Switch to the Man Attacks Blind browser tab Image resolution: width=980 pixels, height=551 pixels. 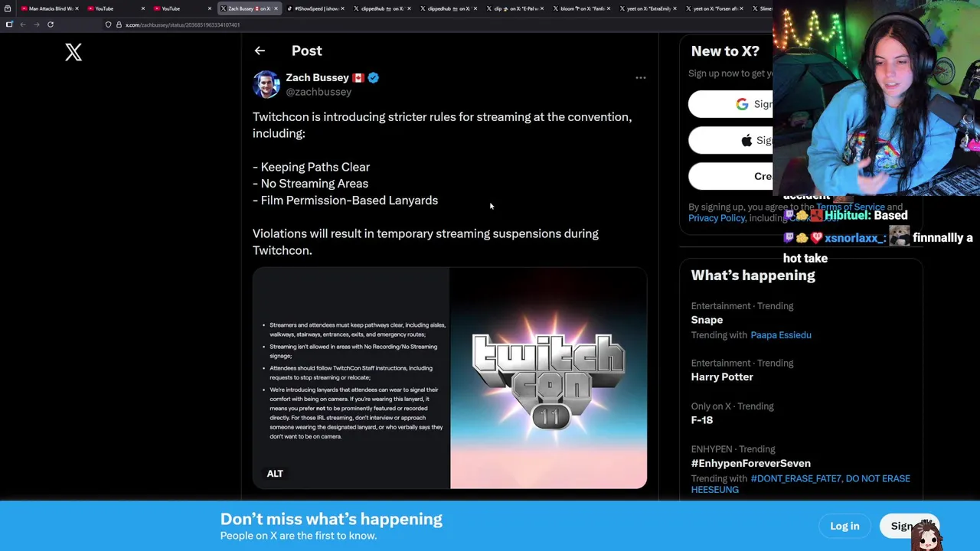coord(49,8)
